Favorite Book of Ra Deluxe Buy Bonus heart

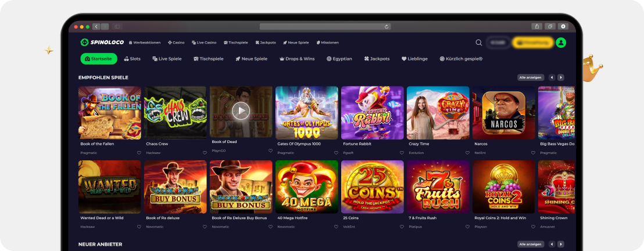point(270,227)
